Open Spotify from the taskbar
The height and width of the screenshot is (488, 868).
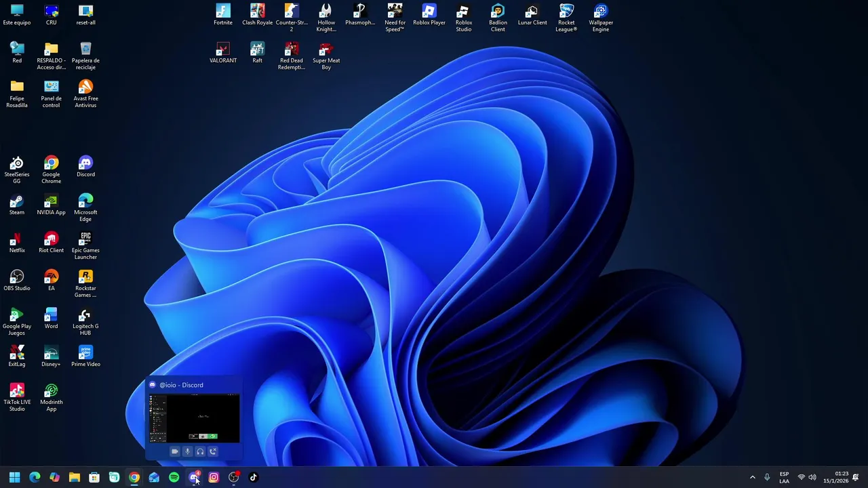point(174,477)
